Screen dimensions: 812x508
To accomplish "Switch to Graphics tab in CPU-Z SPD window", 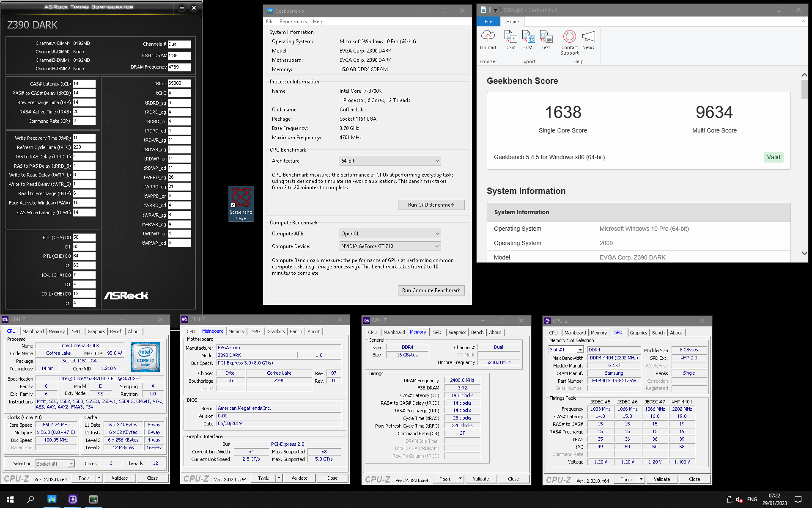I will pos(639,333).
